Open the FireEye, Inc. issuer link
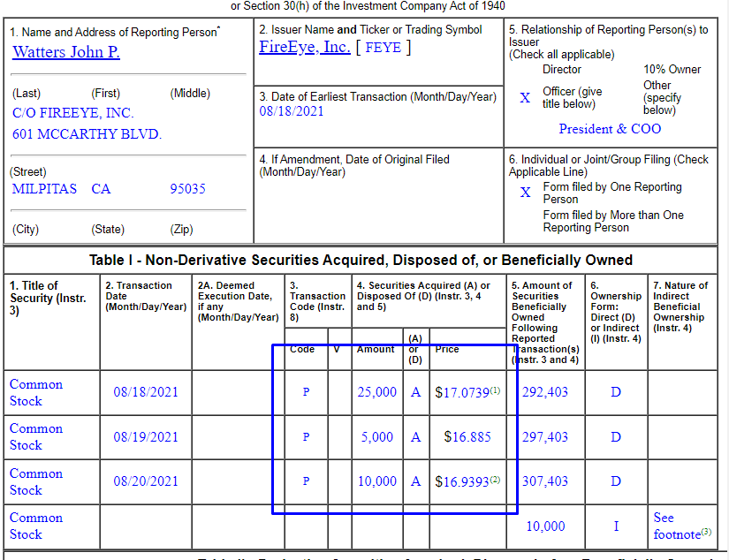This screenshot has height=560, width=729. pyautogui.click(x=305, y=47)
